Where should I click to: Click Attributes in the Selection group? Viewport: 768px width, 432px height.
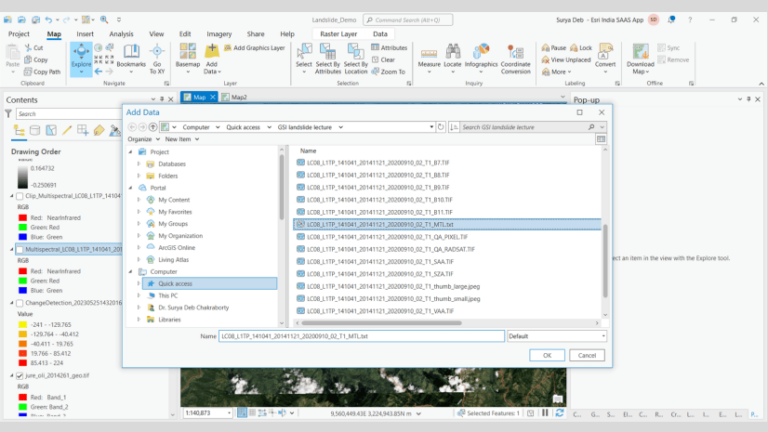point(389,48)
